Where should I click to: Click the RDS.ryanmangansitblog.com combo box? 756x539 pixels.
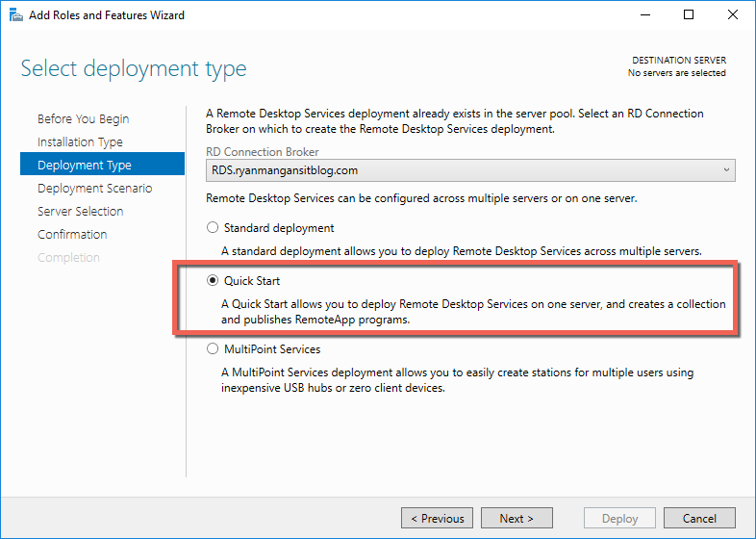click(x=470, y=170)
